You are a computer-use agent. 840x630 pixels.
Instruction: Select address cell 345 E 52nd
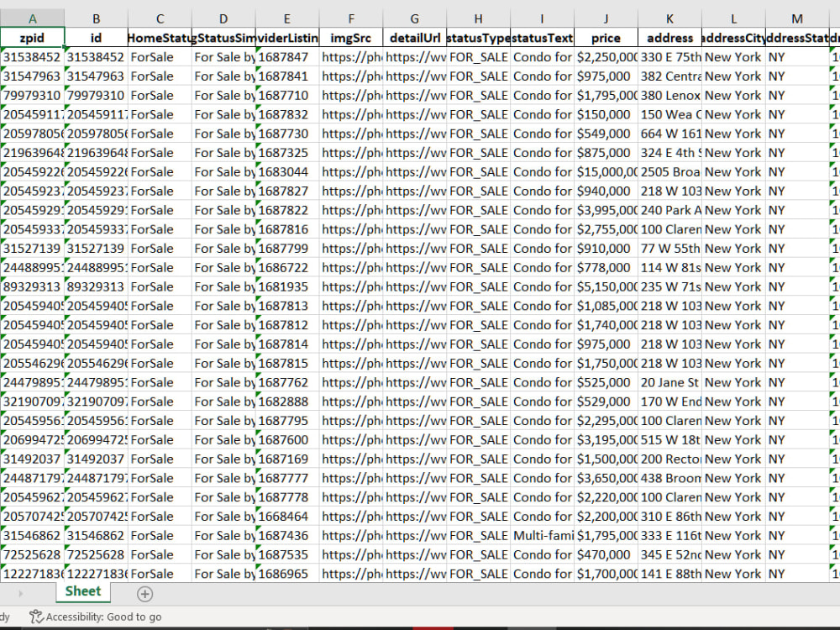669,554
